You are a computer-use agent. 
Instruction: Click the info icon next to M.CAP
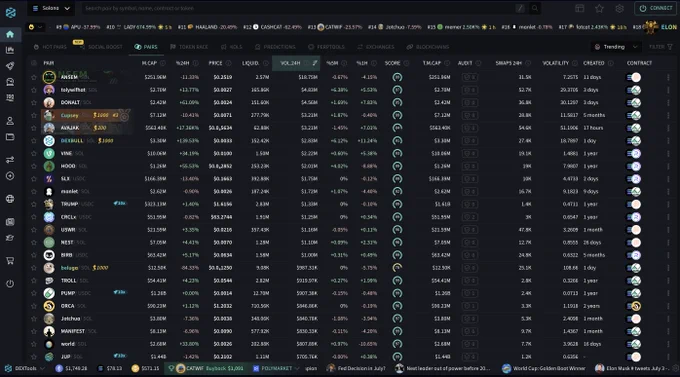(163, 63)
